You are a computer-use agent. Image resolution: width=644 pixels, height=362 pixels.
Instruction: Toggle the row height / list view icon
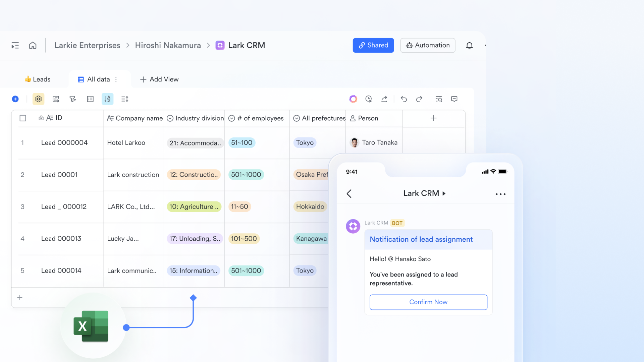(x=90, y=99)
